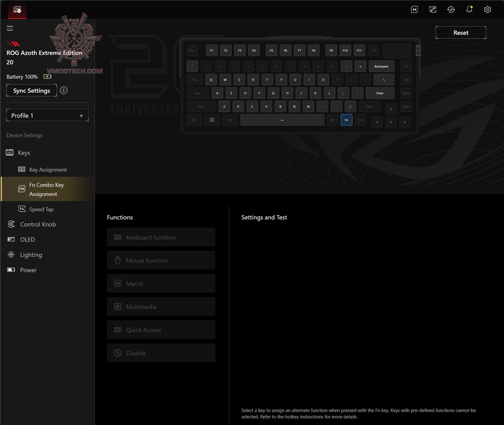The width and height of the screenshot is (504, 425).
Task: Choose Disable function option
Action: 161,353
